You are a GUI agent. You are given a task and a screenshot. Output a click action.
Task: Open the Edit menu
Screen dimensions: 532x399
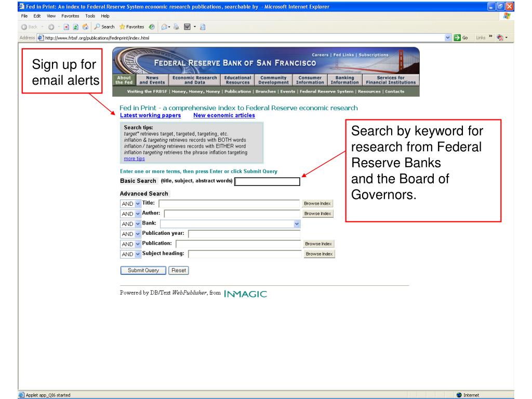37,16
